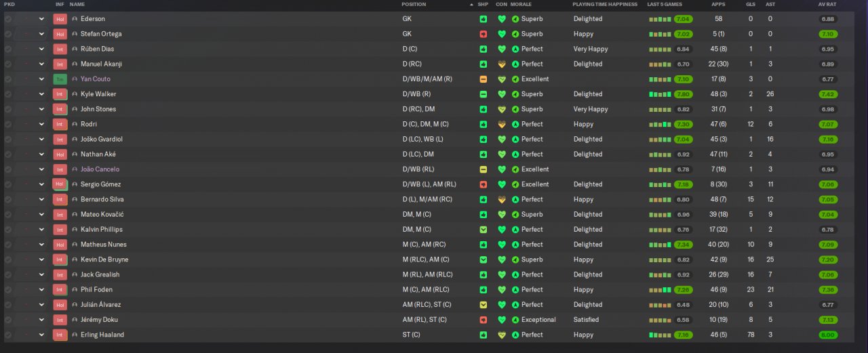Open the selection dropdown arrow for Rúben Dias
The image size is (868, 353).
pyautogui.click(x=41, y=49)
